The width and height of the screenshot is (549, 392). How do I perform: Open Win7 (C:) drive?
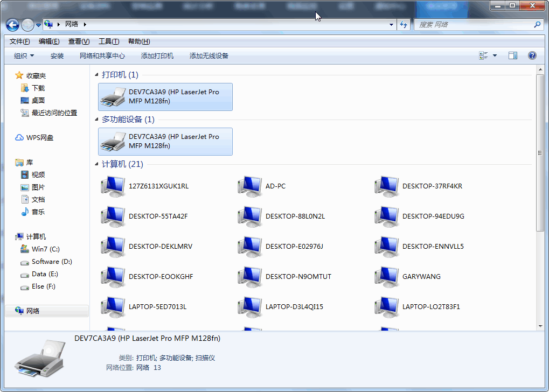tap(40, 249)
